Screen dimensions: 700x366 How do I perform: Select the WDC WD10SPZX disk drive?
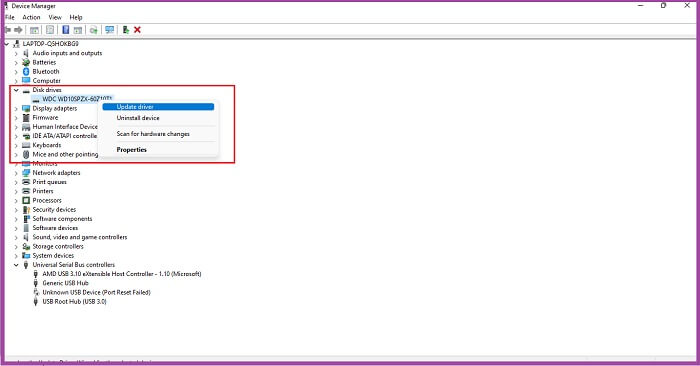(77, 99)
